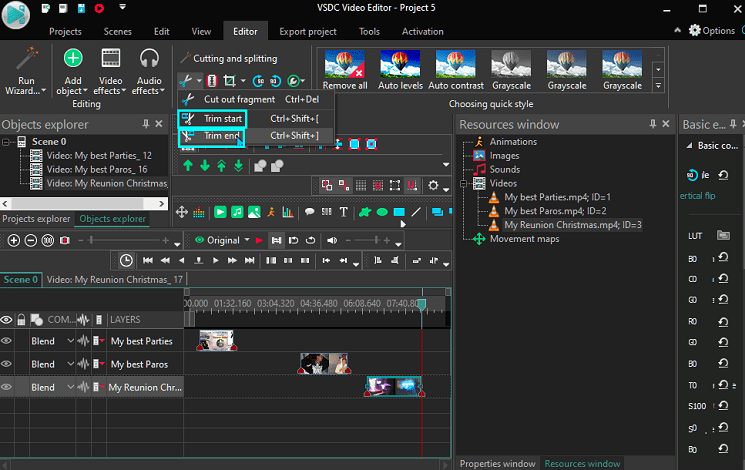
Task: Expand the cutting tool dropdown arrow
Action: (199, 81)
